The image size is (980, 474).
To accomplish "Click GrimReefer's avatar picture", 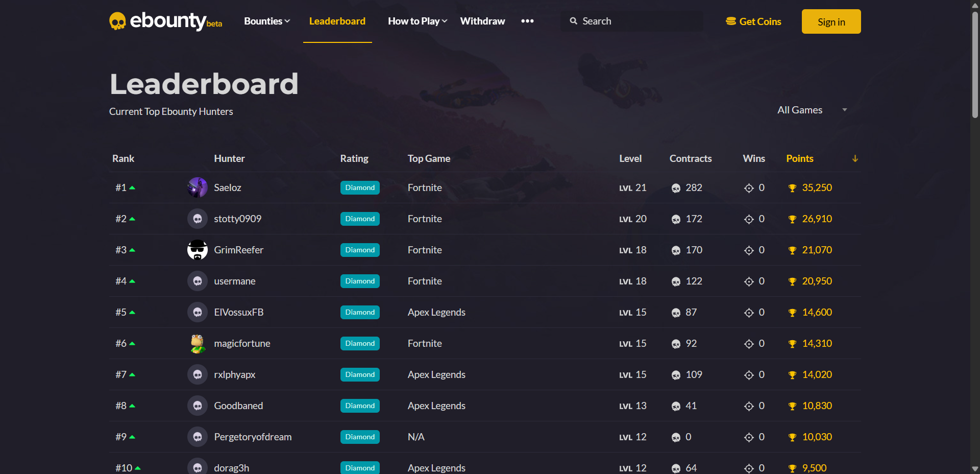I will click(x=198, y=250).
